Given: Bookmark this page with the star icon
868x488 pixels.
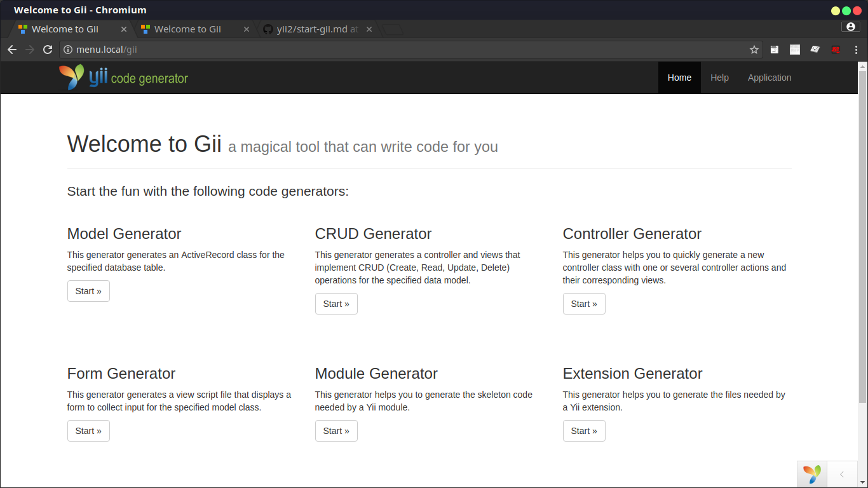Looking at the screenshot, I should (754, 50).
